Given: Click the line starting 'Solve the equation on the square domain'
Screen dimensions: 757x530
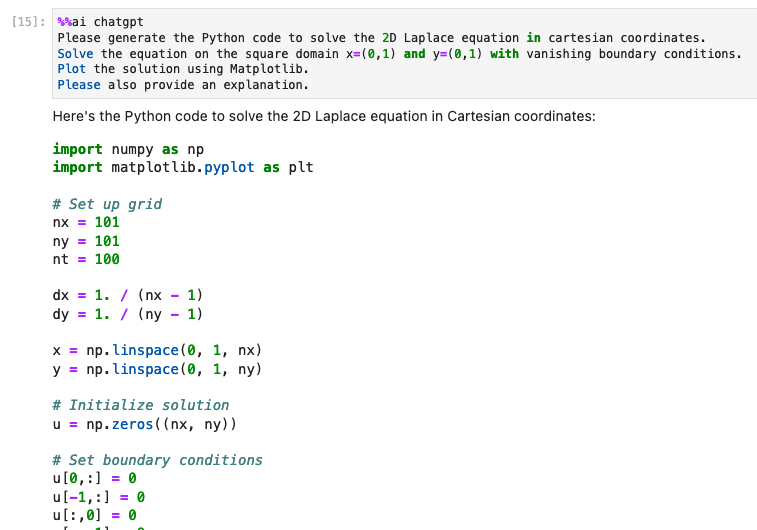Looking at the screenshot, I should coord(399,54).
